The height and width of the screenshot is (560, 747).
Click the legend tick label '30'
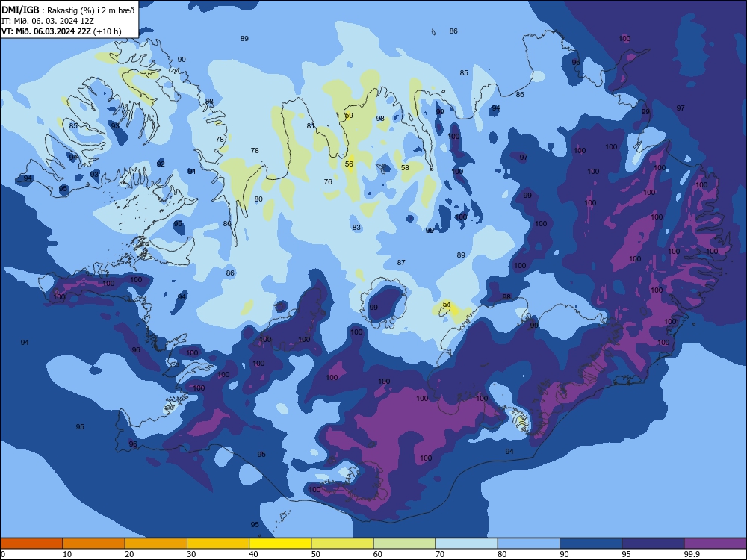point(191,554)
